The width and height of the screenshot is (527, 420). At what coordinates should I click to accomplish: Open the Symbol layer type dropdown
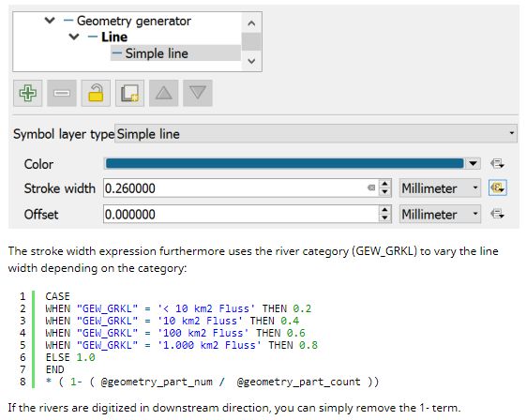click(x=316, y=134)
